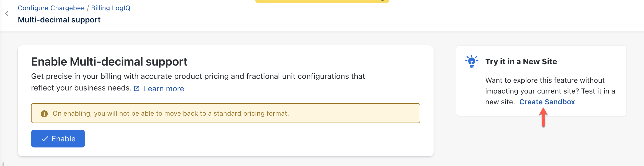Click the red arrow below Create Sandbox

543,118
